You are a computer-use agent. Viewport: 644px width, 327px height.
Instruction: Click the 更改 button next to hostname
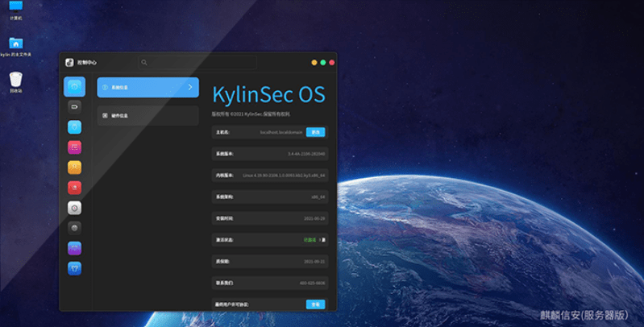tap(315, 132)
